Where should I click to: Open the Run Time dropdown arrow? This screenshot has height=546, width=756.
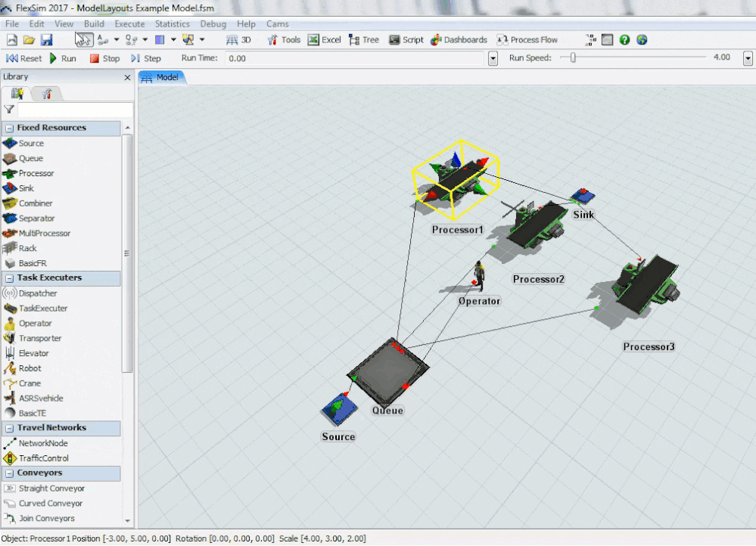[493, 58]
